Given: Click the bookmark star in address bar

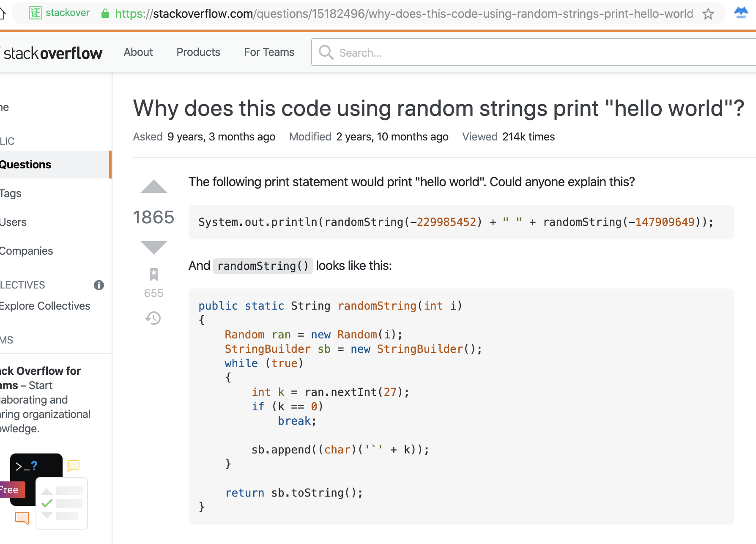Looking at the screenshot, I should (x=708, y=14).
